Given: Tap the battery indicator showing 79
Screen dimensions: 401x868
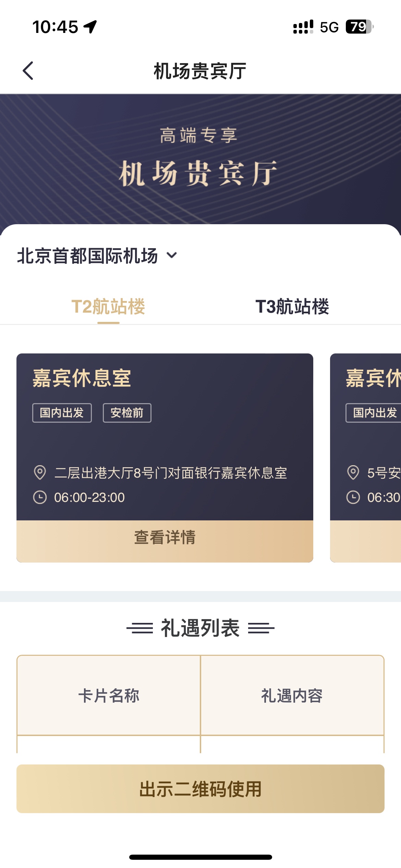Looking at the screenshot, I should click(360, 27).
